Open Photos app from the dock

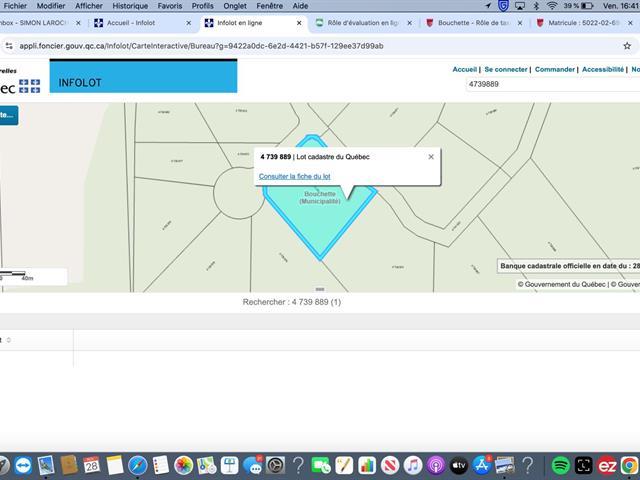[x=183, y=466]
